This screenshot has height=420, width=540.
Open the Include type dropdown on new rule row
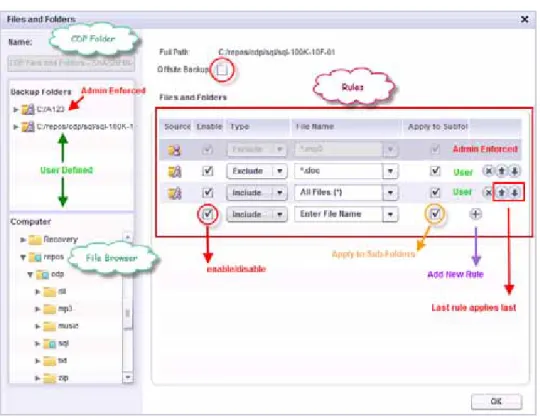[x=257, y=214]
